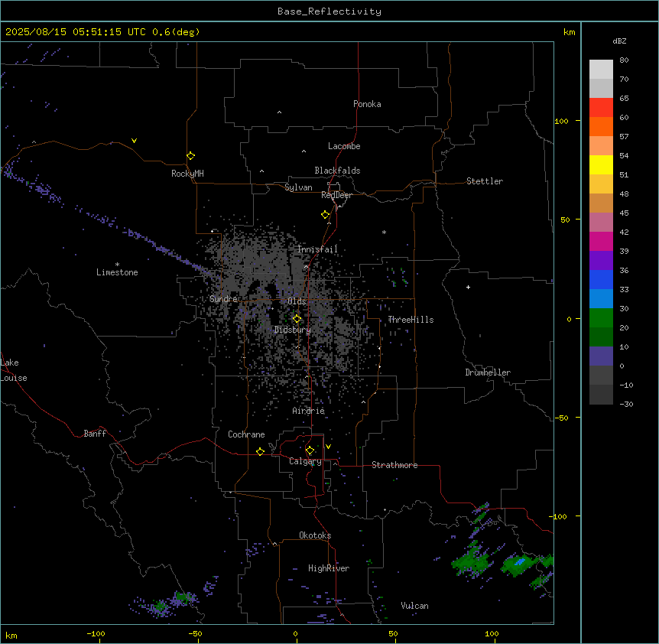
Task: Click the Calgary city label
Action: point(305,461)
